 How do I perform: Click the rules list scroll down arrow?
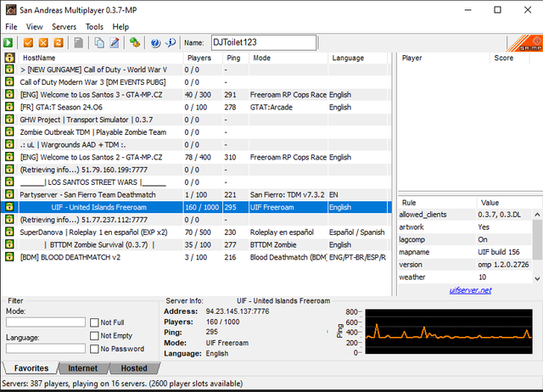pos(537,278)
